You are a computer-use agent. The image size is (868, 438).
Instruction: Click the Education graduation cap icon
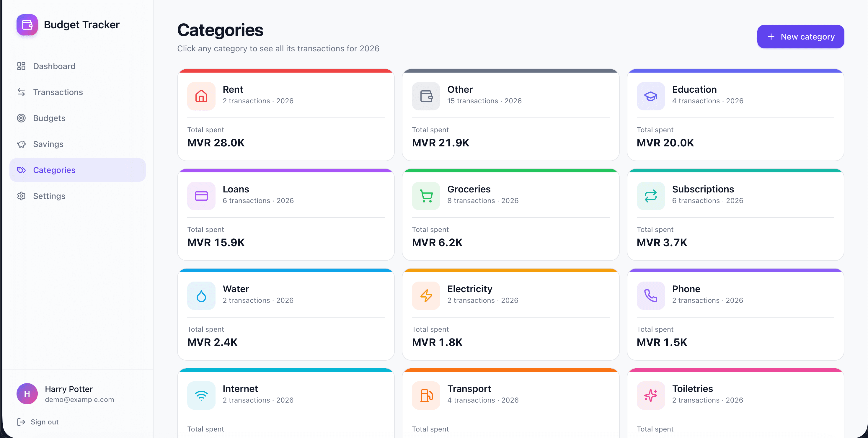[x=651, y=96]
